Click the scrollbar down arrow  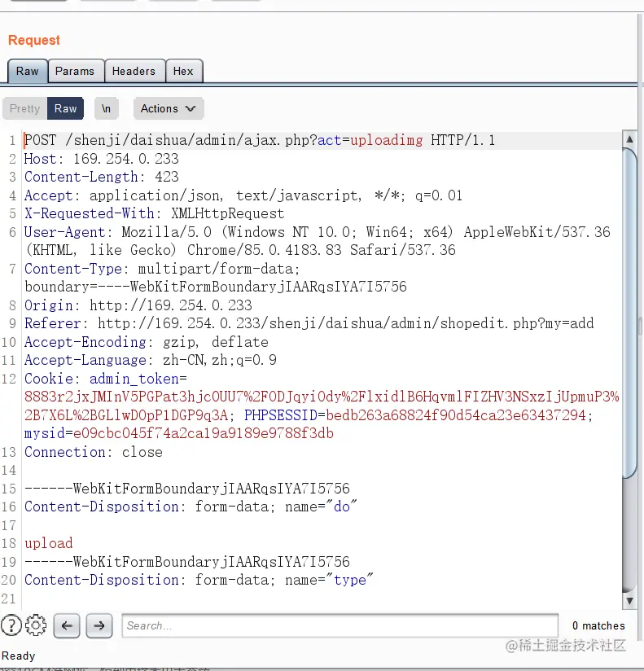[629, 601]
